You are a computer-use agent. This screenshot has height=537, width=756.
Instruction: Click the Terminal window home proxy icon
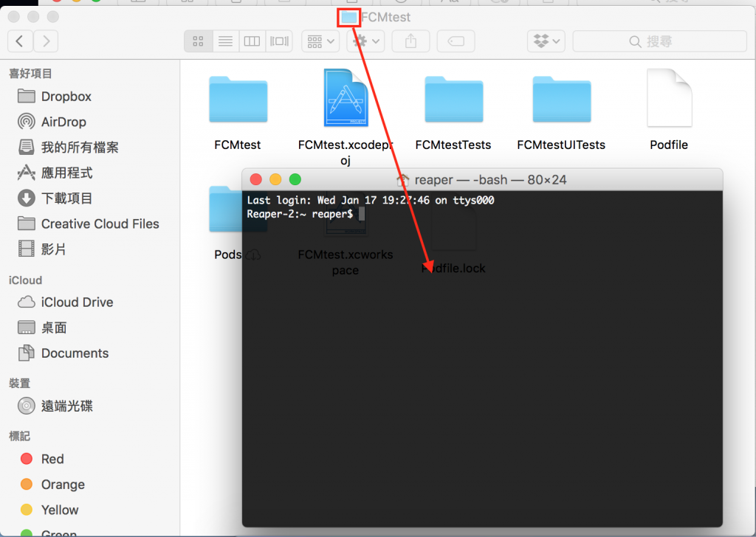tap(402, 180)
